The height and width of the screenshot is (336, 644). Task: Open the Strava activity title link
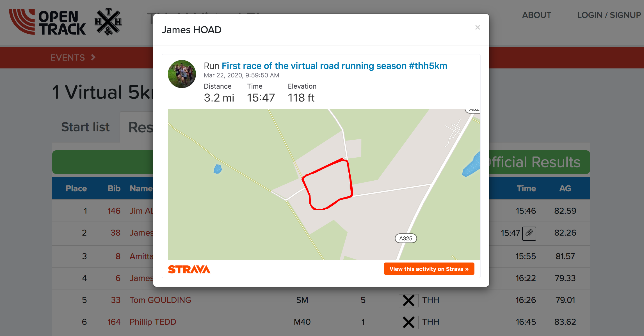click(x=334, y=66)
